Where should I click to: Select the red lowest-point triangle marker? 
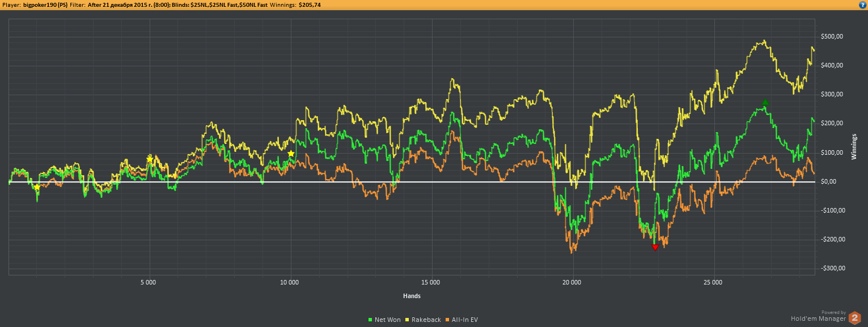[x=655, y=247]
